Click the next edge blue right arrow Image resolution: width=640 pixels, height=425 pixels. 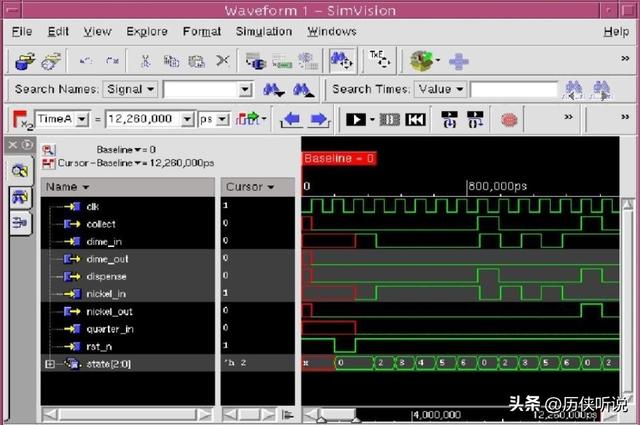coord(318,120)
